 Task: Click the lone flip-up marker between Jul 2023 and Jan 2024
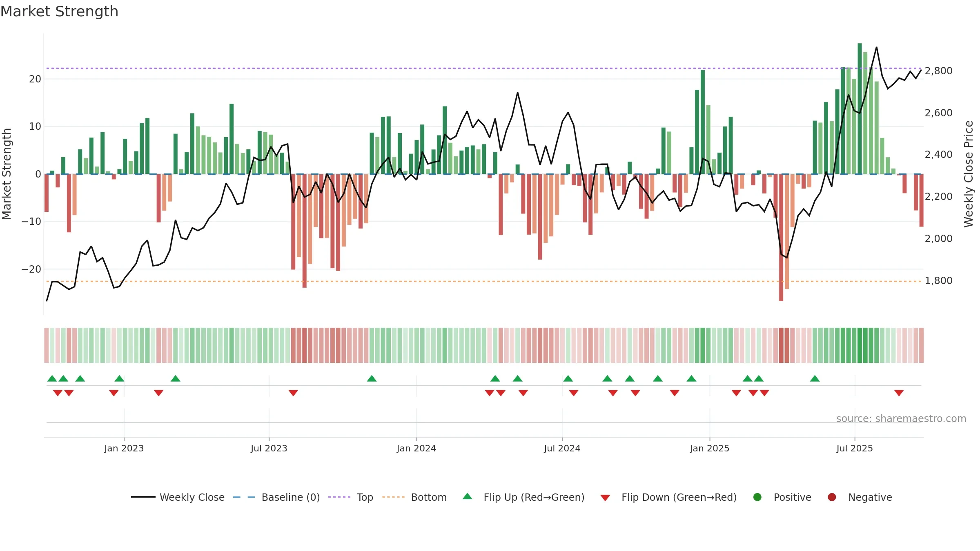372,378
